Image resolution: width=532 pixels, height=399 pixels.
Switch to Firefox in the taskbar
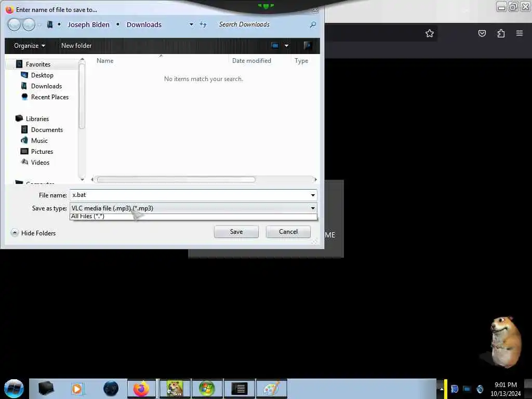coord(141,389)
